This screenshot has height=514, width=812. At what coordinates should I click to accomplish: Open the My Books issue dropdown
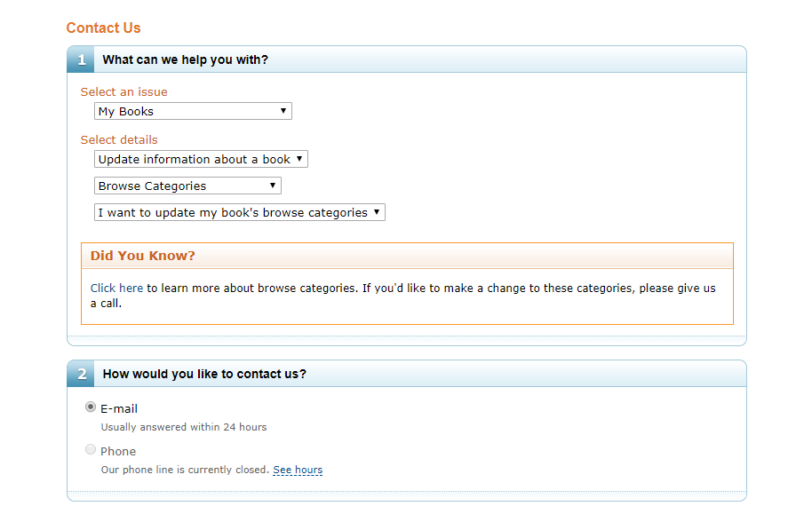point(193,112)
